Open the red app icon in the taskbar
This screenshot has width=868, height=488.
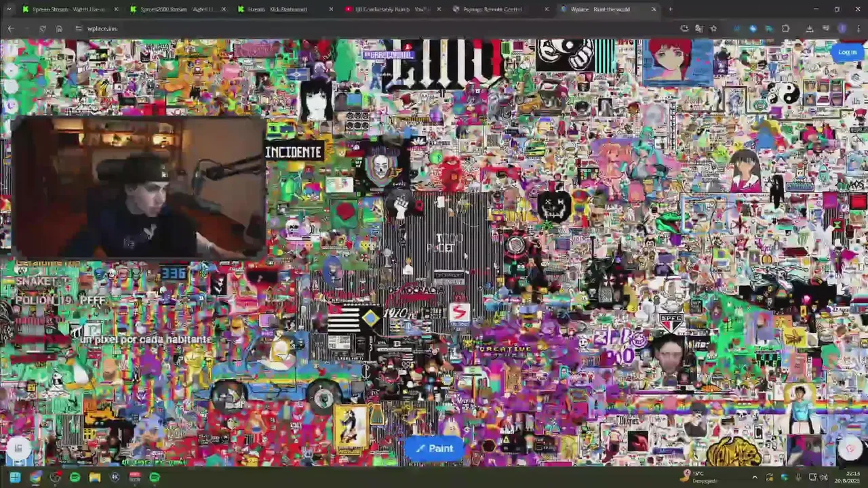point(135,477)
